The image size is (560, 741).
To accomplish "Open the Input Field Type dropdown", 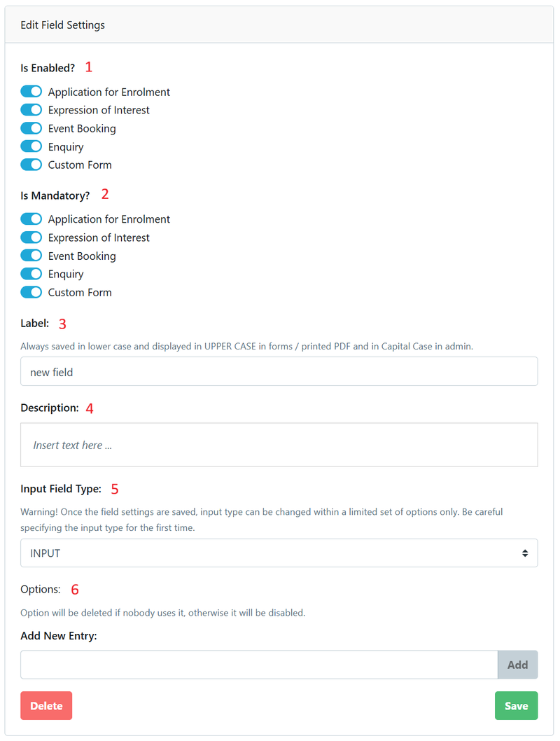I will click(x=279, y=553).
